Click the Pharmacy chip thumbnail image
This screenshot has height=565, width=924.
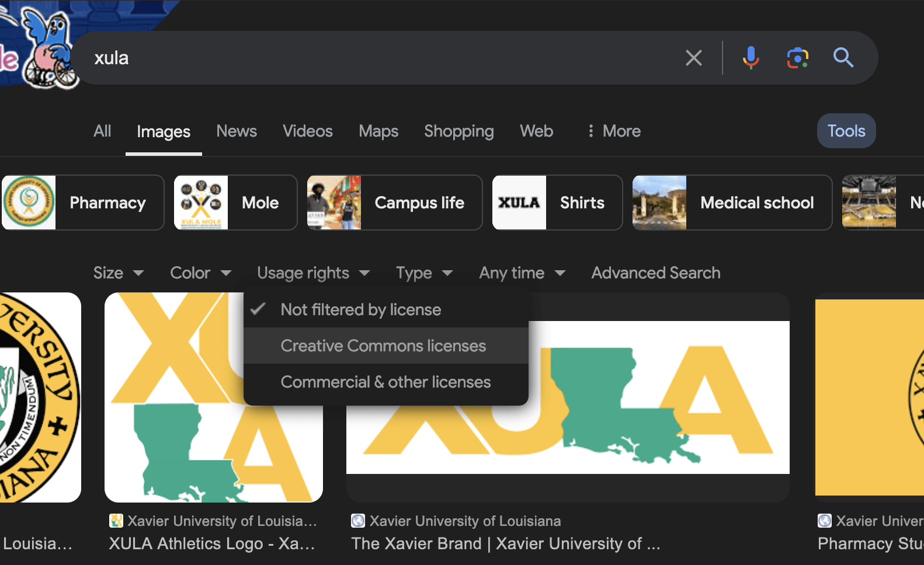pyautogui.click(x=29, y=203)
